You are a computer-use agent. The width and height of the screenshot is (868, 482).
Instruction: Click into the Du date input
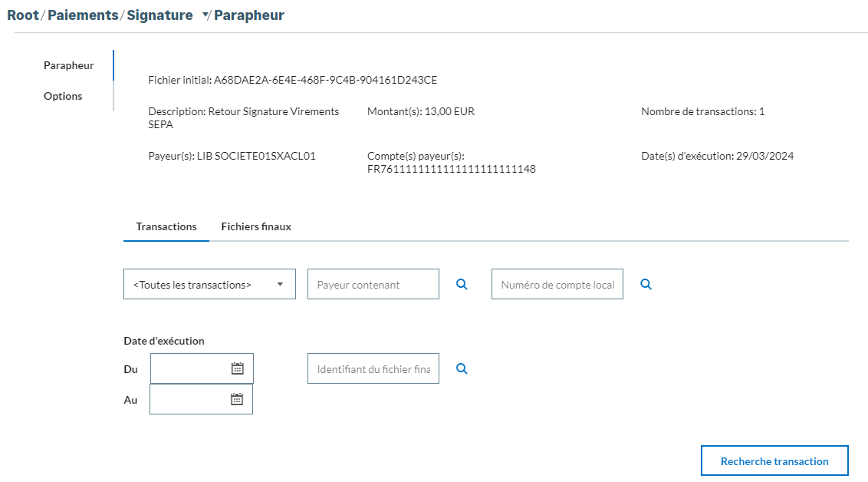(190, 368)
